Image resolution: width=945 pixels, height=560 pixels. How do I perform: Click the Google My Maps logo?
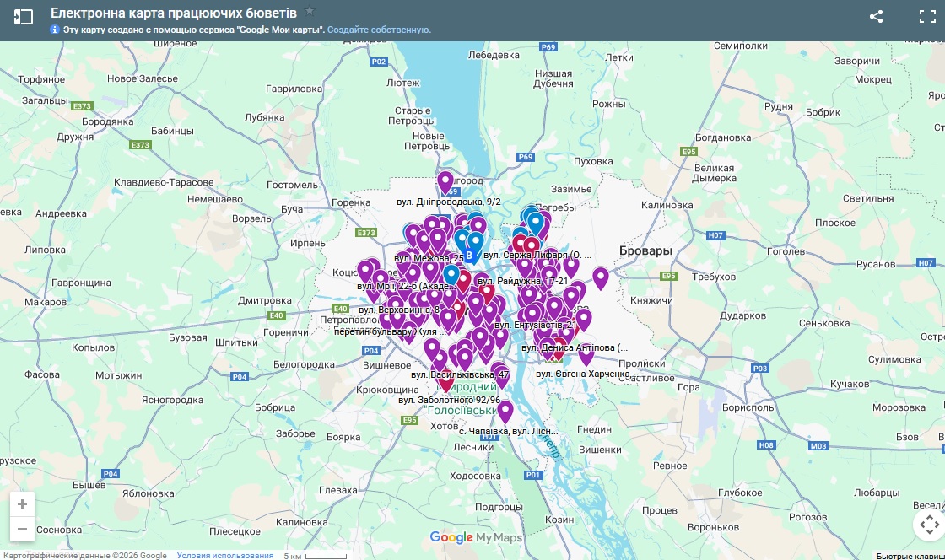476,537
